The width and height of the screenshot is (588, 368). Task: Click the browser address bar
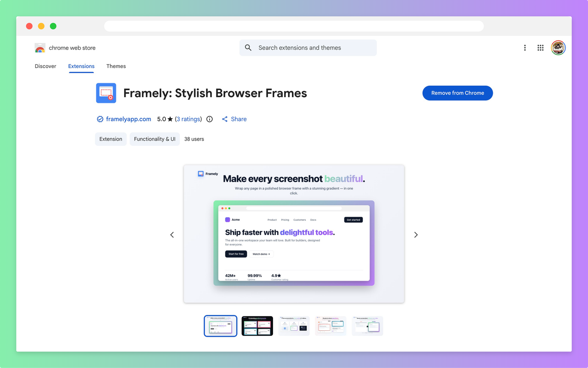tap(294, 26)
